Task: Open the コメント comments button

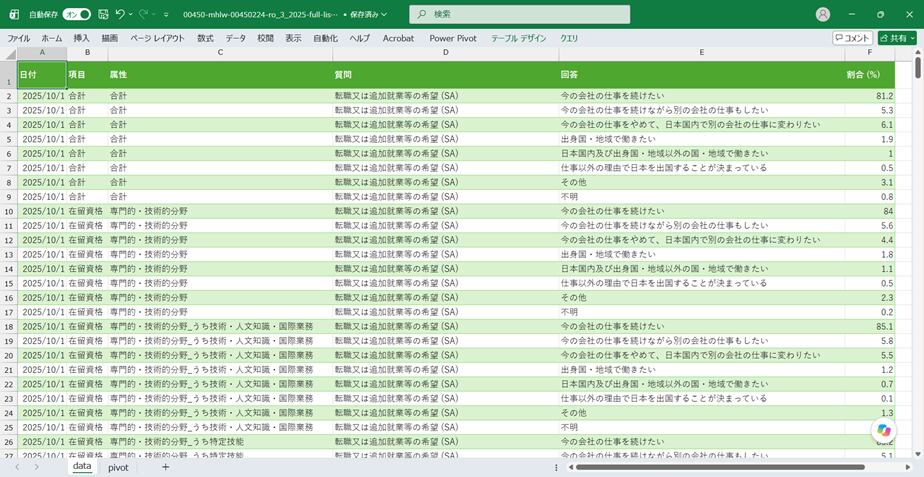Action: pyautogui.click(x=852, y=38)
